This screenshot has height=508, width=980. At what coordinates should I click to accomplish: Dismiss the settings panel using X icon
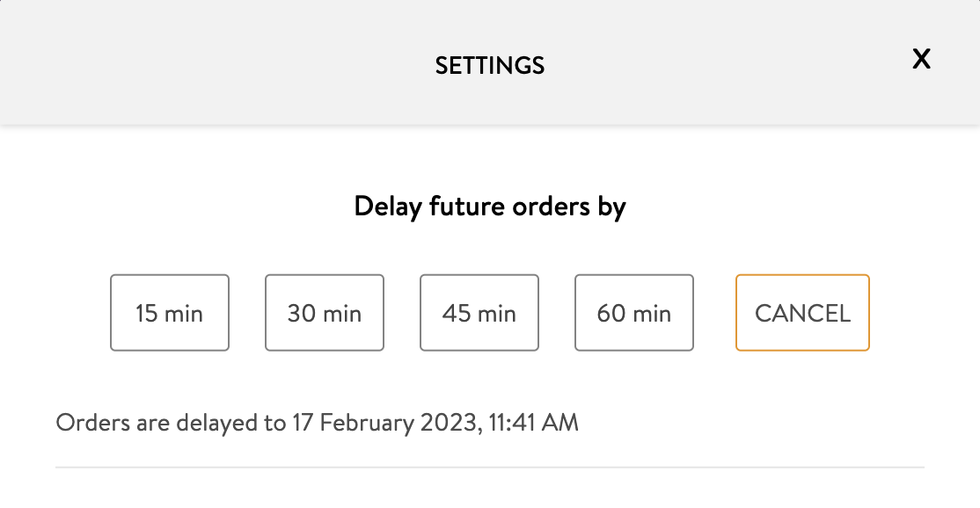pos(921,60)
